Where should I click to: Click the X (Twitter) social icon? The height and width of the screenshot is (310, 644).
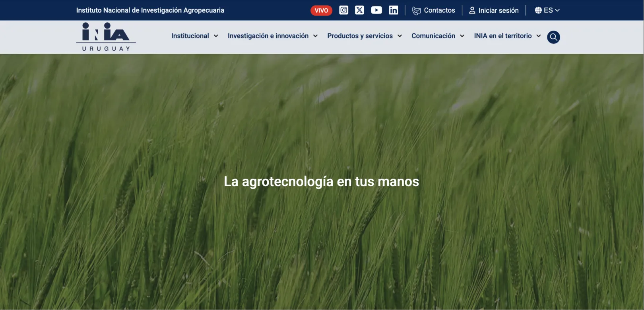(x=359, y=10)
